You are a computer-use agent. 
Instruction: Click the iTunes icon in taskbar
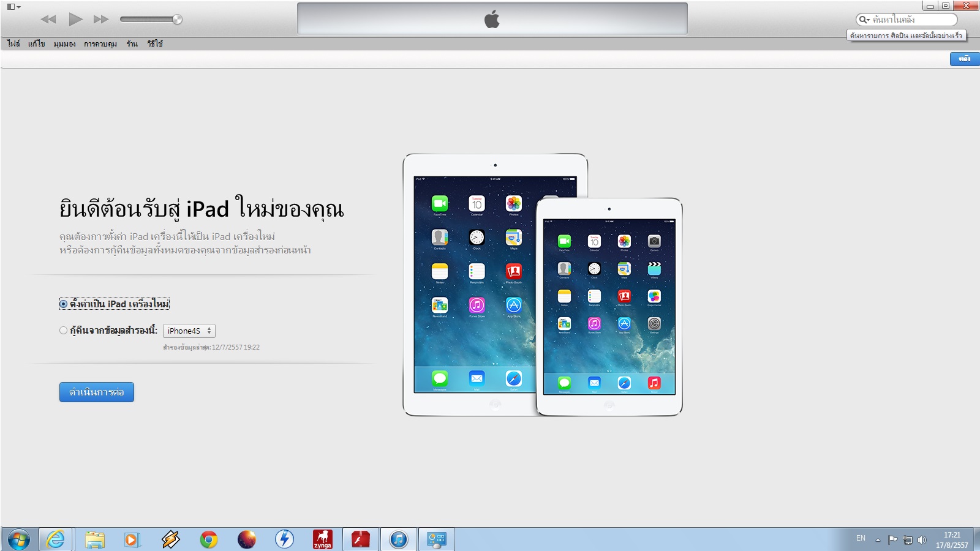click(398, 539)
